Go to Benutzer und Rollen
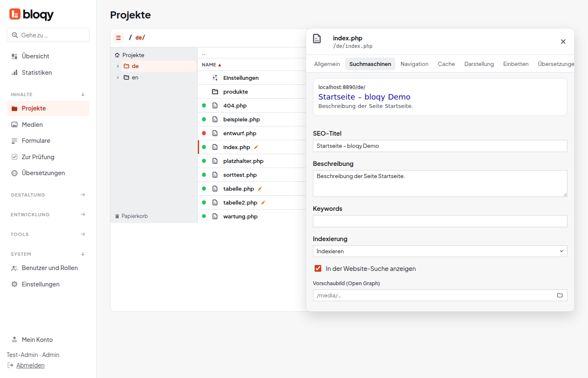 (48, 268)
